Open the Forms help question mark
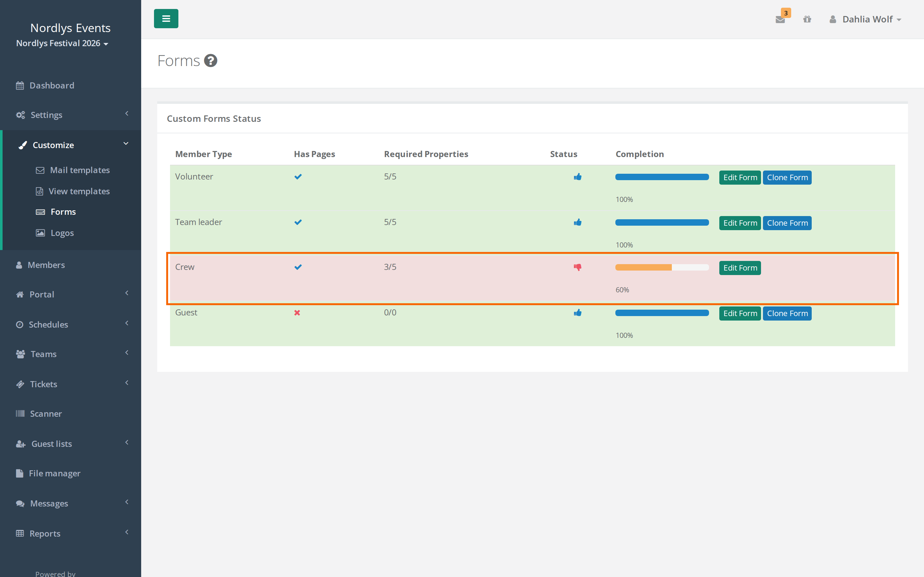The height and width of the screenshot is (577, 924). click(x=210, y=60)
